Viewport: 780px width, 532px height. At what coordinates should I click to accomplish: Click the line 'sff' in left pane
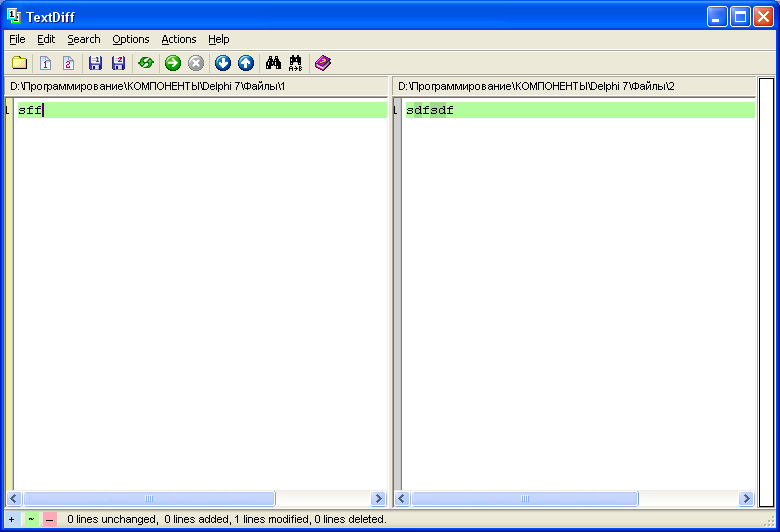point(202,110)
